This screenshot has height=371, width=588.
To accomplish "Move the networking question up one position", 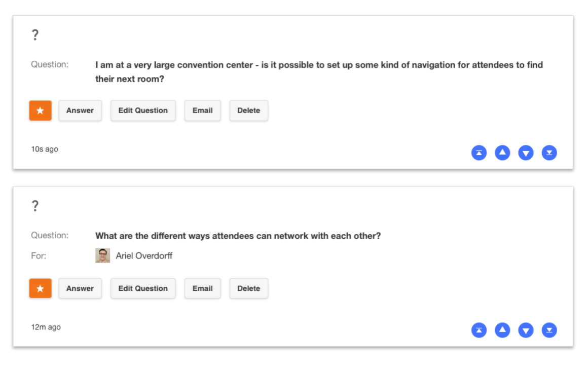I will 502,330.
